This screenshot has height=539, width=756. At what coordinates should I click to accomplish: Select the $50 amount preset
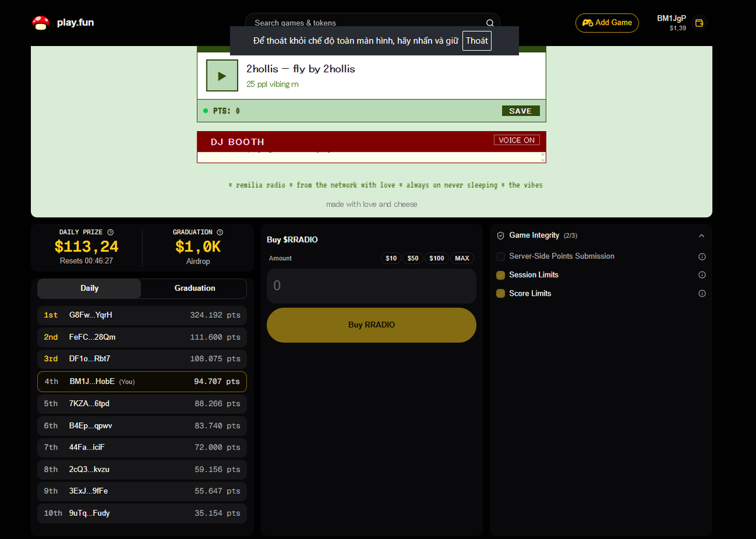click(x=413, y=258)
